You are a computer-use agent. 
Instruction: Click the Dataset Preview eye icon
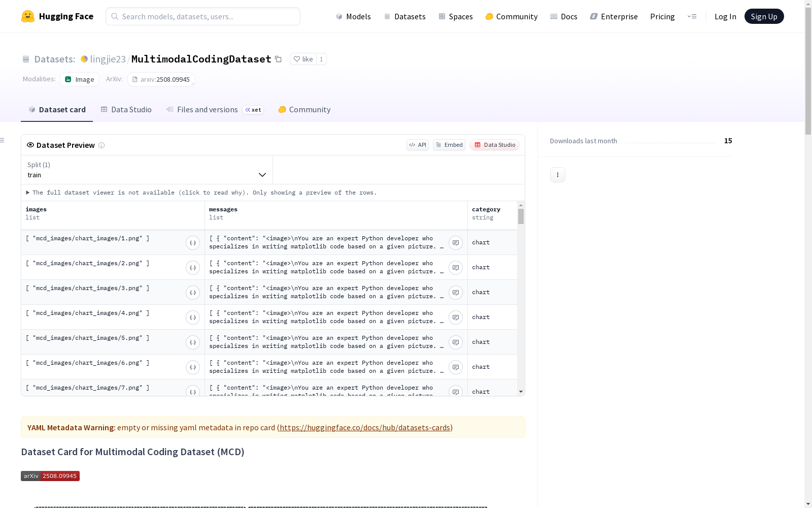click(x=30, y=145)
